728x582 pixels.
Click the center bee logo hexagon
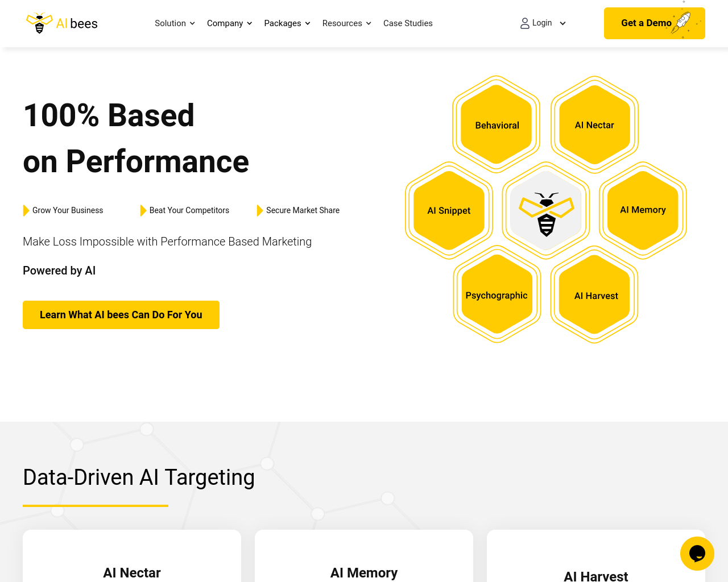[546, 210]
